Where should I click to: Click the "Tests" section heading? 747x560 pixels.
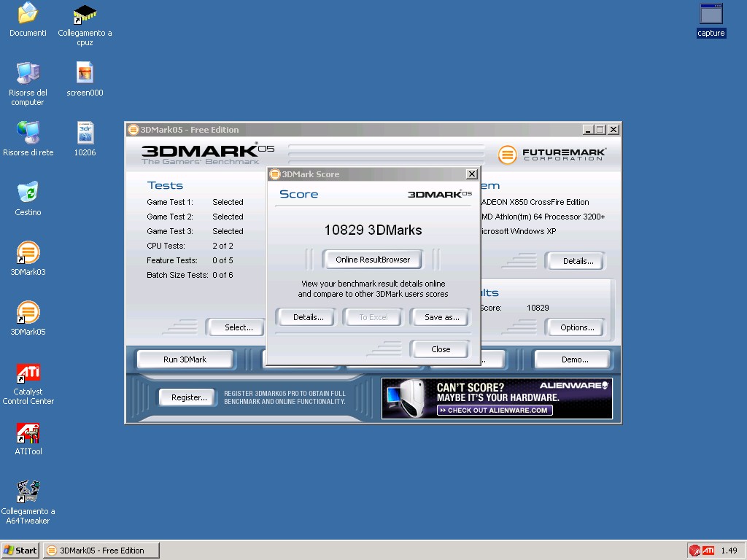(165, 185)
